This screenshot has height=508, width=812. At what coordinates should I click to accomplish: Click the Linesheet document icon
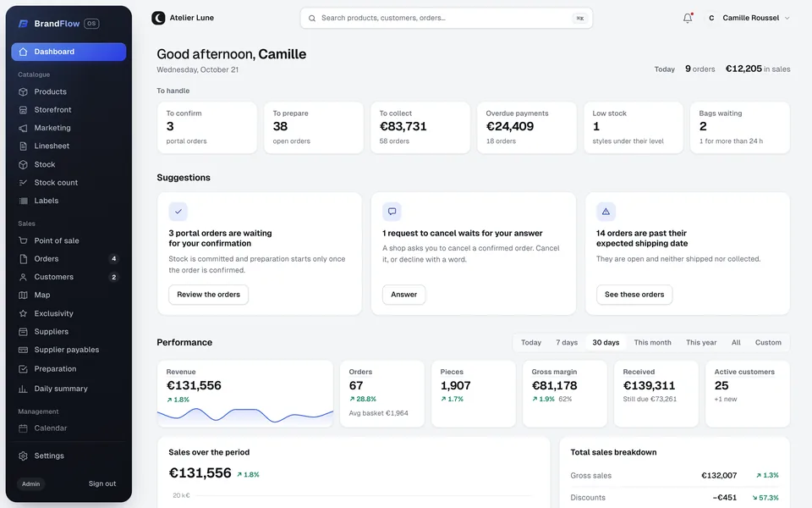click(23, 146)
